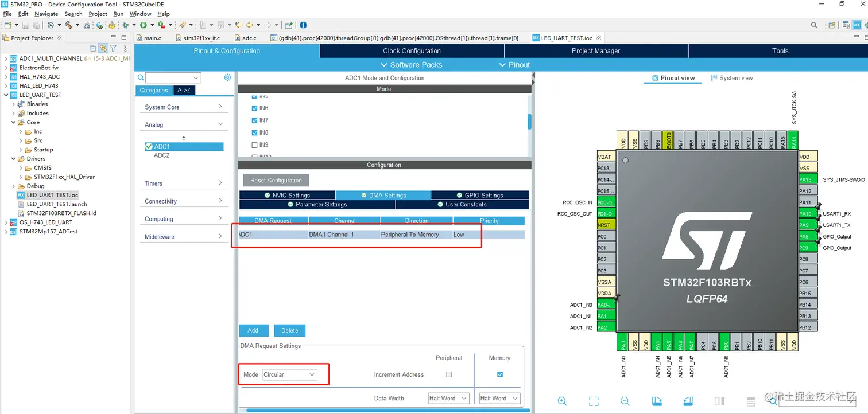Expand the Computing category

click(183, 219)
